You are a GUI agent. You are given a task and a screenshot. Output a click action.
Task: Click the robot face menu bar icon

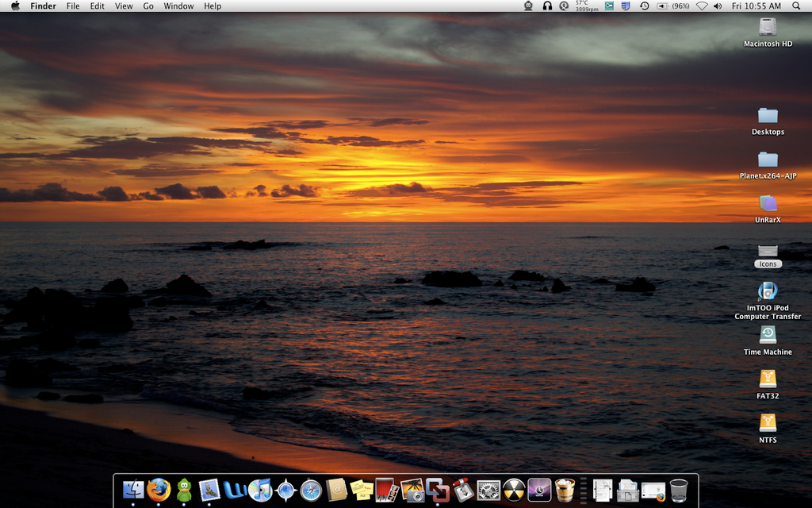point(528,6)
